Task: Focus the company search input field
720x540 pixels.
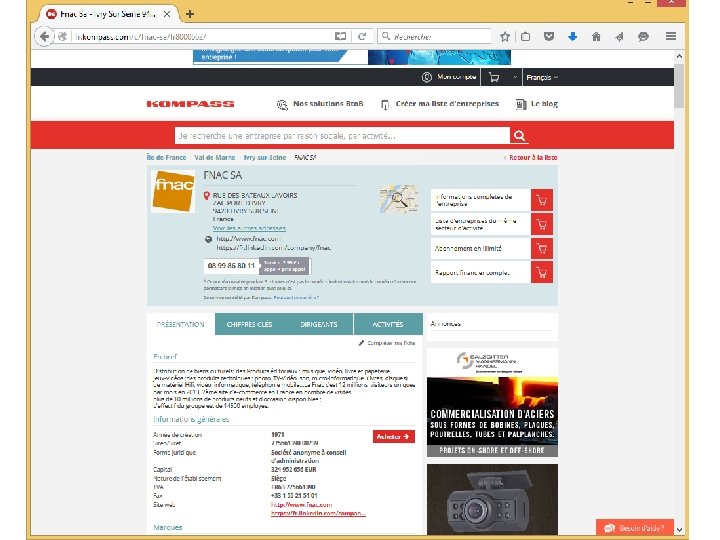Action: point(342,135)
